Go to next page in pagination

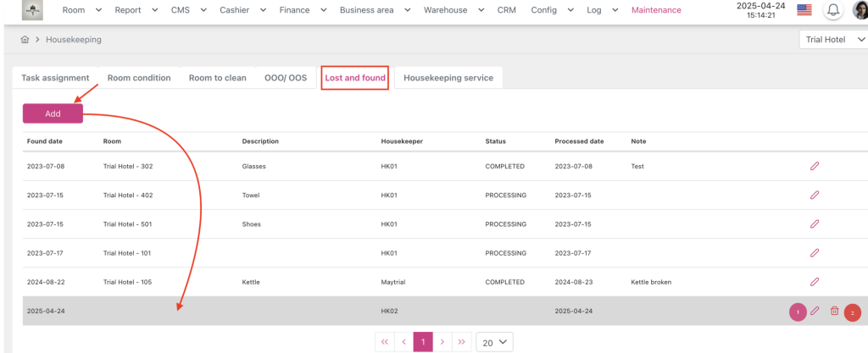point(442,342)
